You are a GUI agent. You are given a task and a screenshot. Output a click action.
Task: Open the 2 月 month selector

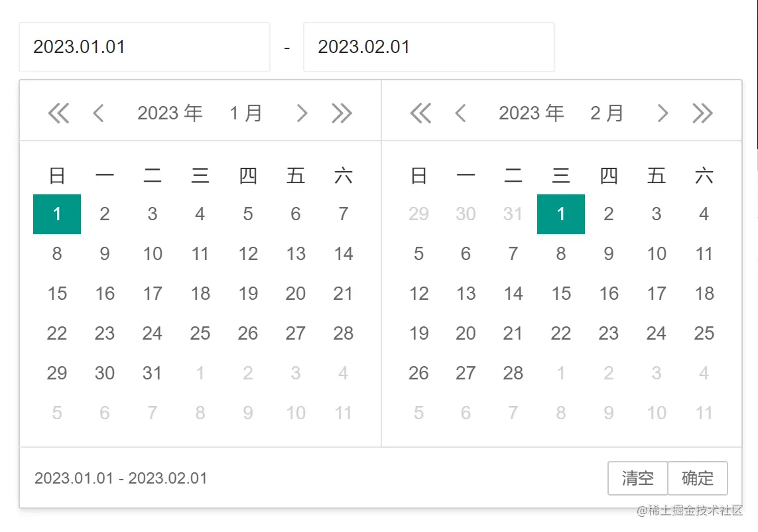pyautogui.click(x=607, y=113)
